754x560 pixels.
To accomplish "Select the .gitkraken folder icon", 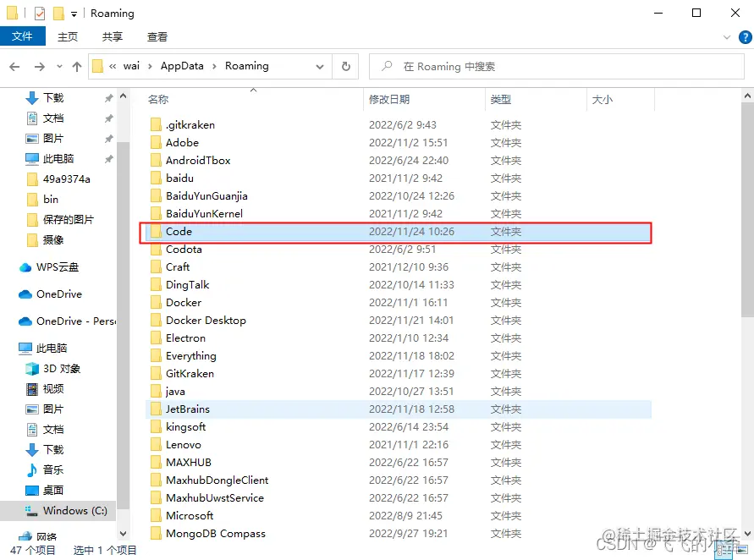I will coord(156,125).
